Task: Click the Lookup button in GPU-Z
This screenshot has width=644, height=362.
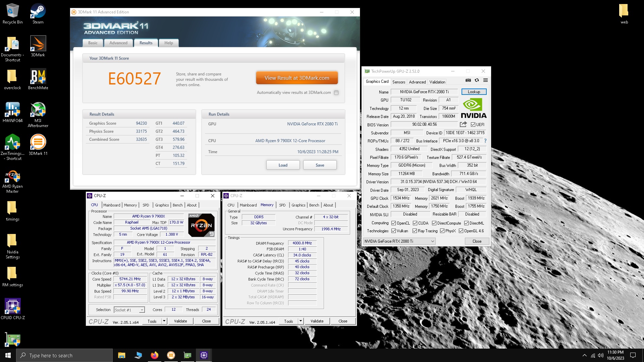Action: [x=474, y=92]
